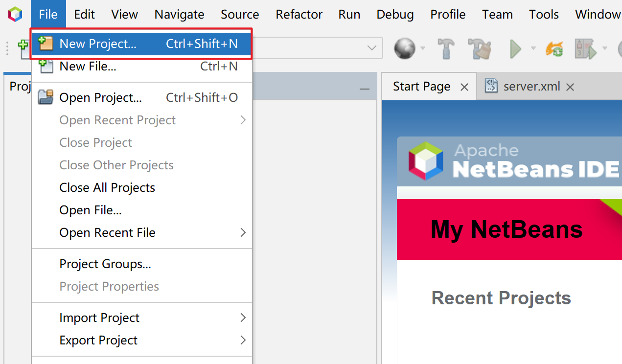Click the Build Project hammer icon
This screenshot has width=622, height=364.
coord(446,48)
